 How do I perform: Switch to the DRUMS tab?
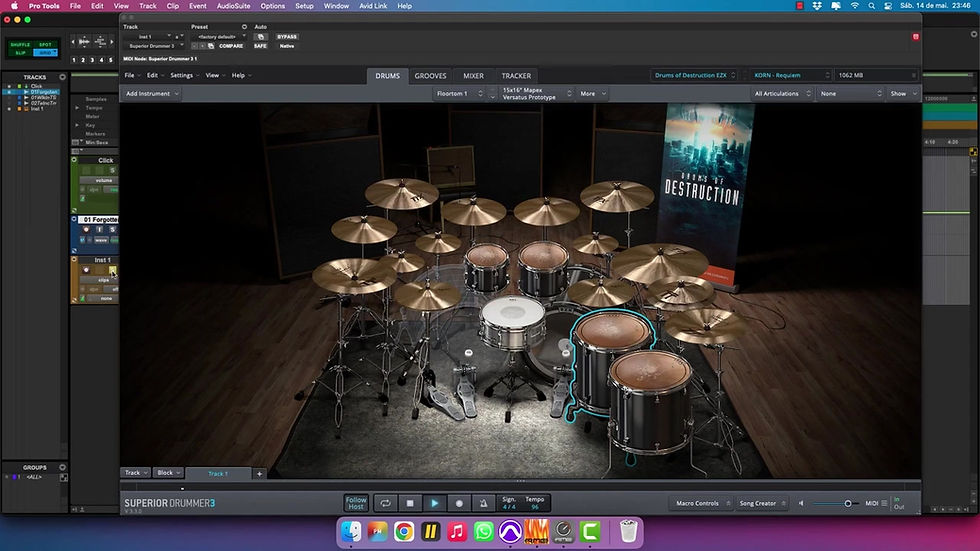pyautogui.click(x=388, y=76)
